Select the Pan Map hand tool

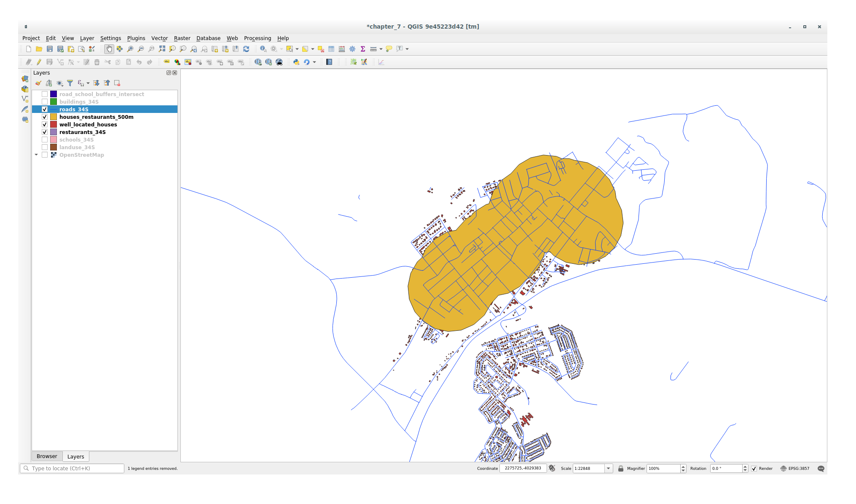click(x=109, y=49)
